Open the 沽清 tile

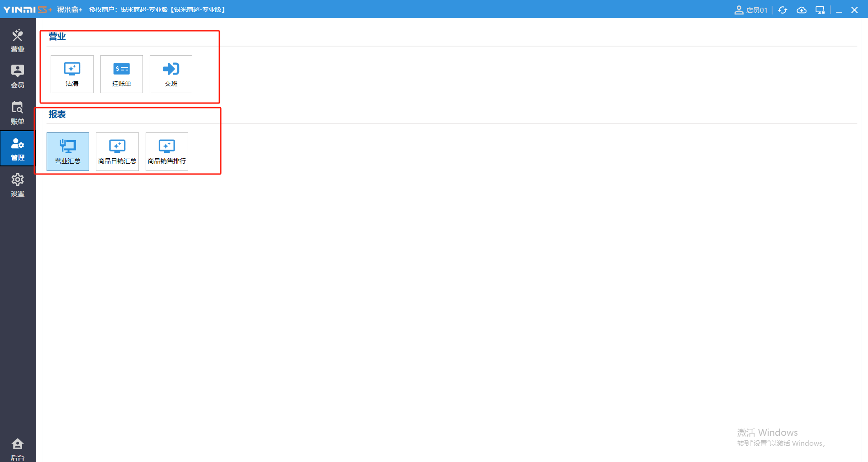pos(72,74)
